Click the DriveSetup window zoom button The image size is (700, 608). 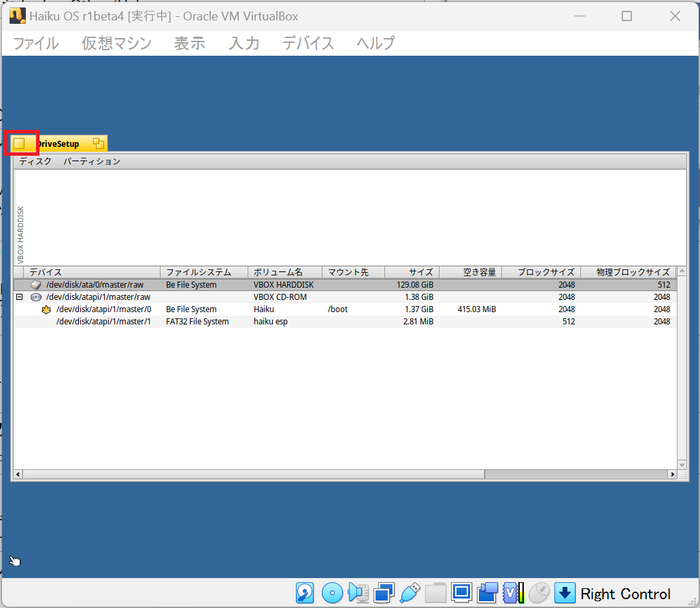pos(99,143)
